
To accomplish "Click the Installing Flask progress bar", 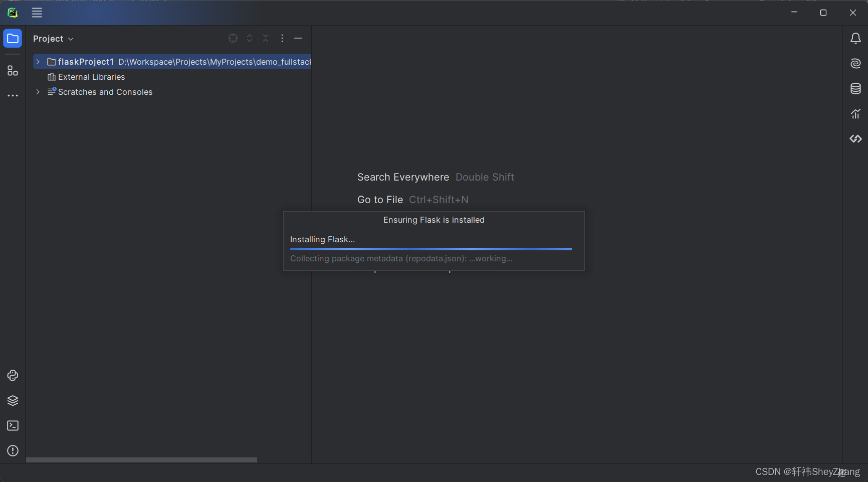I will point(431,249).
